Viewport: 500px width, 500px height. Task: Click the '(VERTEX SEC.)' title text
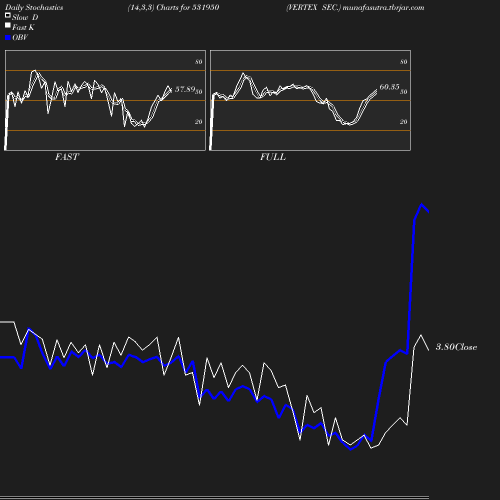[x=313, y=8]
